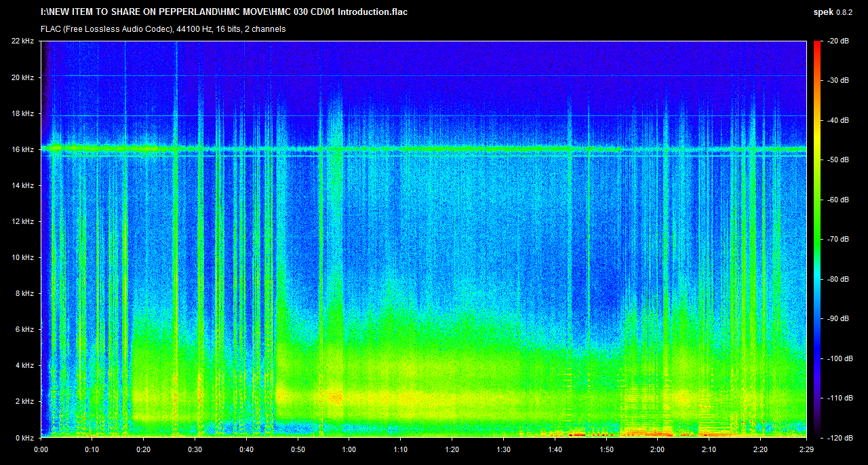The image size is (868, 465).
Task: Click the 16 kHz frequency axis label
Action: tap(22, 149)
